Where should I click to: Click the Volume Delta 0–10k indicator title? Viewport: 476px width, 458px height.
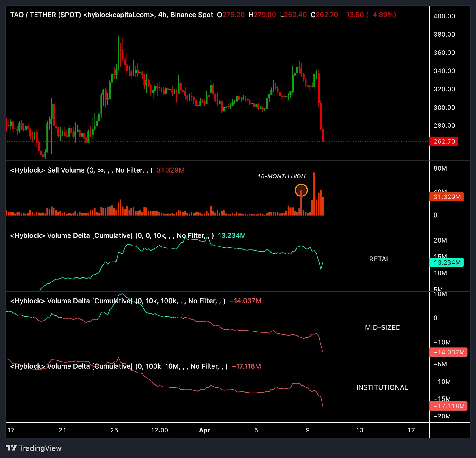point(112,236)
